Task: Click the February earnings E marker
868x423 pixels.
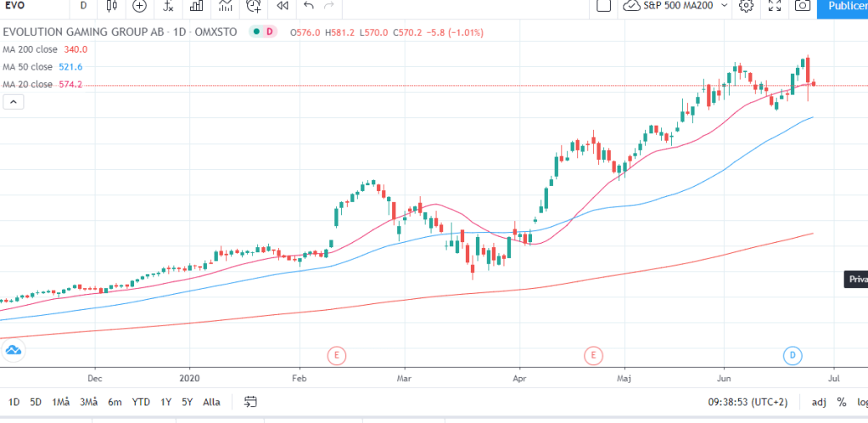Action: [x=337, y=354]
